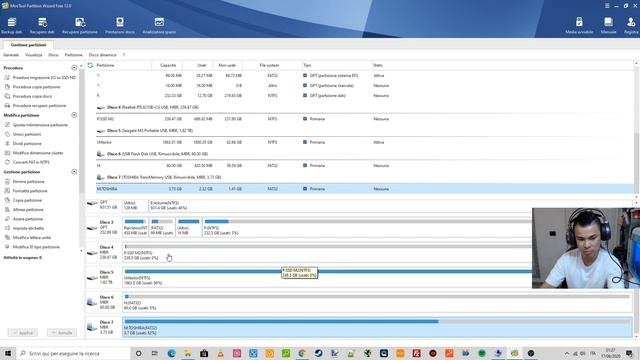Open the Disco menu
Viewport: 640px width, 360px height.
point(53,55)
